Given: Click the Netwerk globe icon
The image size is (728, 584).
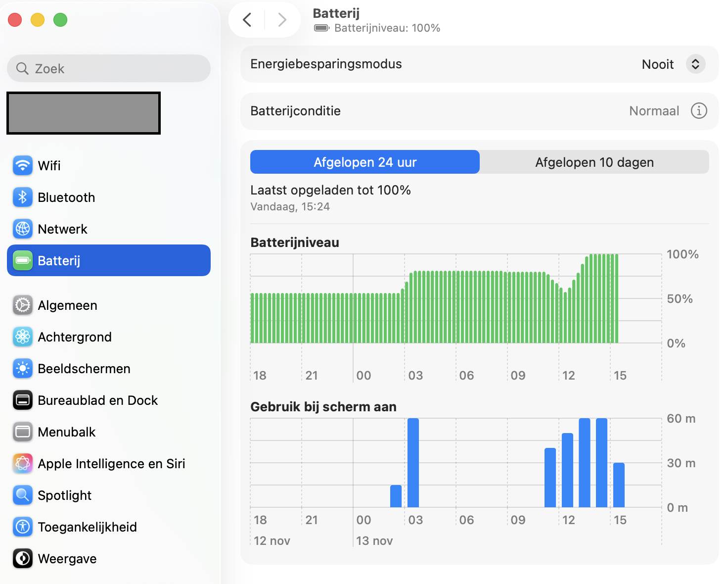Looking at the screenshot, I should click(22, 229).
